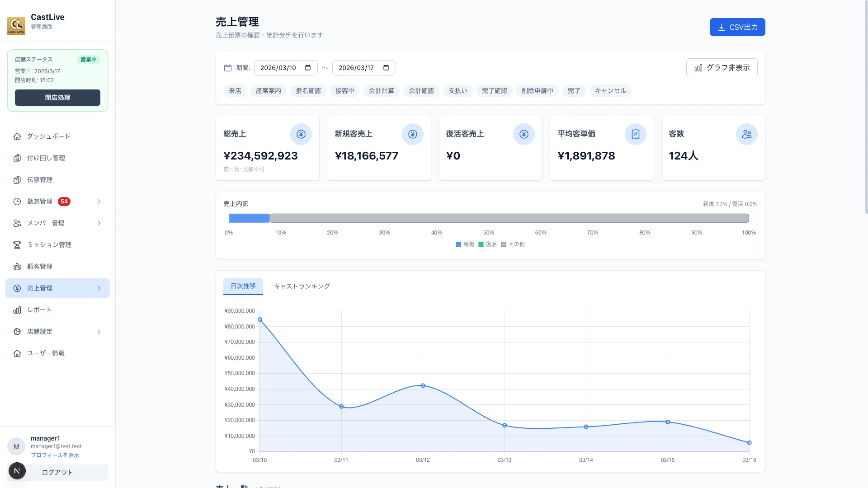Viewport: 868px width, 488px height.
Task: Click the blue 新規 segment of 売上内訳 bar
Action: (x=249, y=218)
